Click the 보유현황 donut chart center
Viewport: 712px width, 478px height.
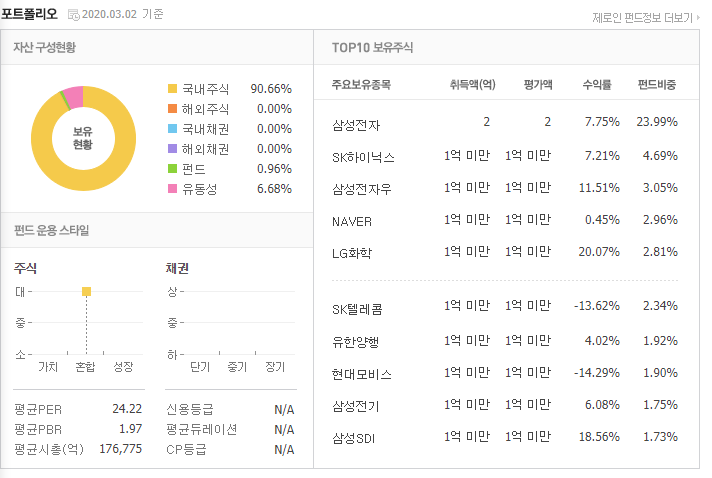click(x=83, y=138)
